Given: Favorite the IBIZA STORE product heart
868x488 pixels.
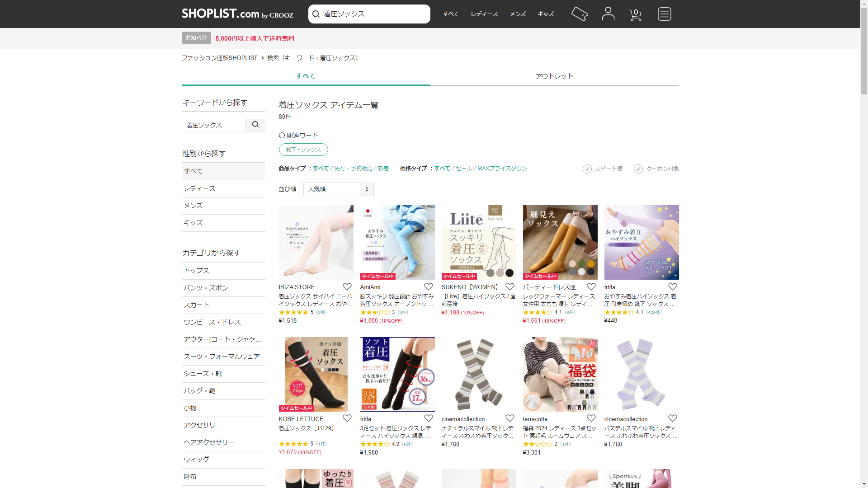Looking at the screenshot, I should pyautogui.click(x=347, y=287).
